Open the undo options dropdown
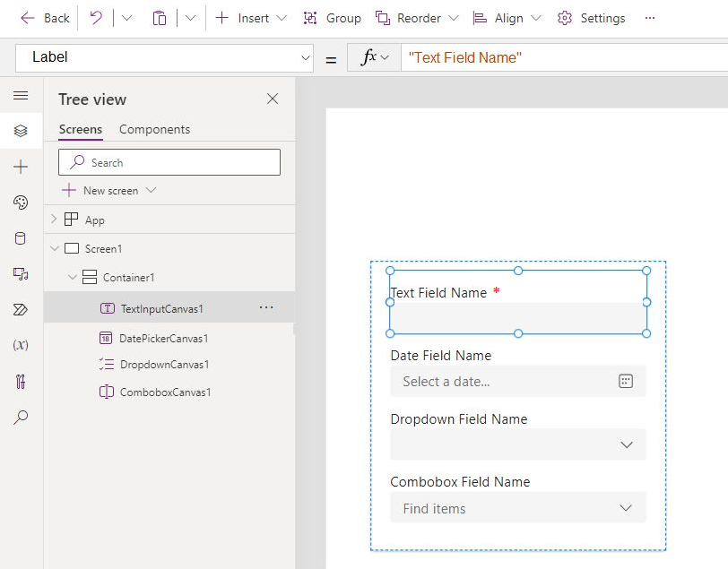The height and width of the screenshot is (569, 728). [126, 18]
